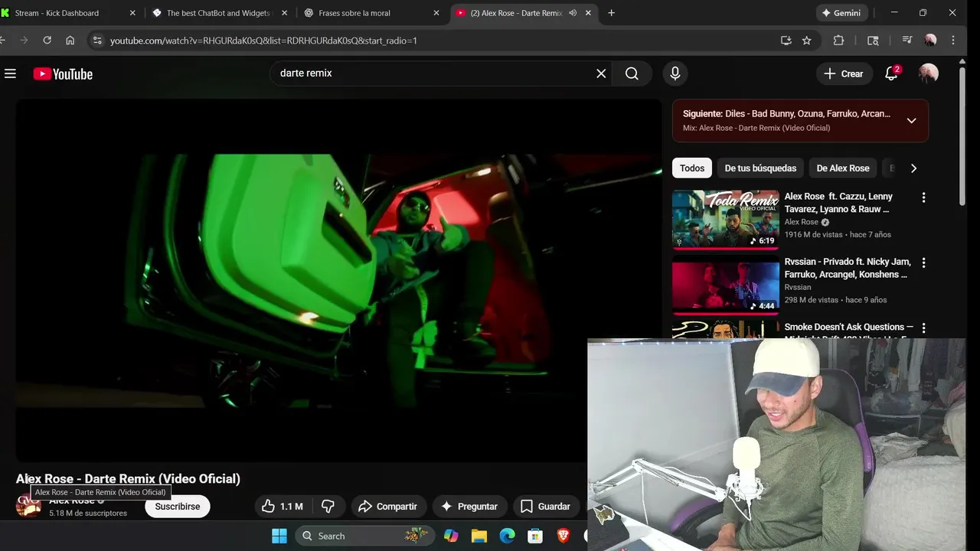The height and width of the screenshot is (551, 980).
Task: Open the YouTube hamburger guide menu
Action: 10,73
